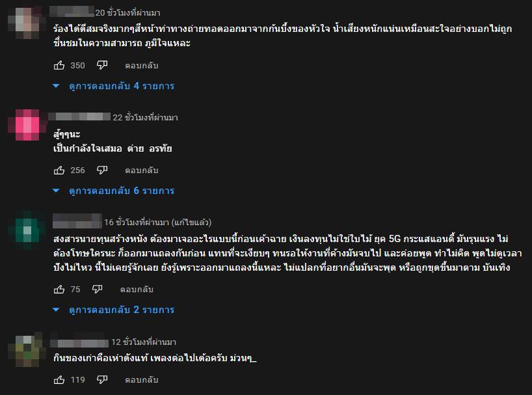Image resolution: width=532 pixels, height=395 pixels.
Task: Reply to the comment with 350 likes
Action: (x=142, y=66)
